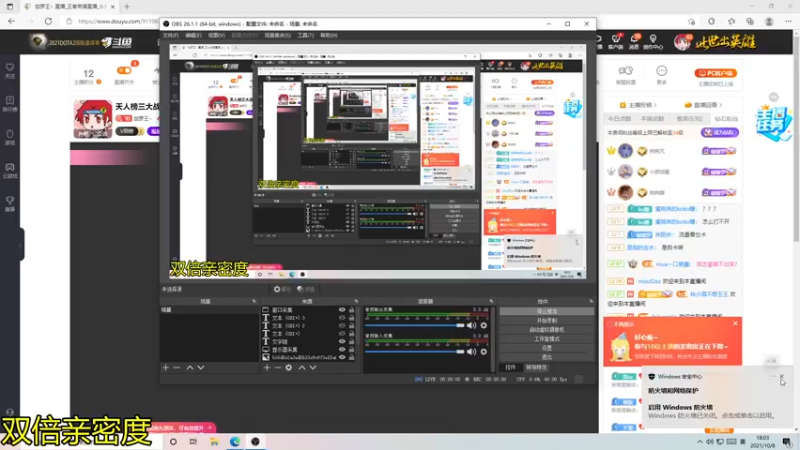The height and width of the screenshot is (450, 800).
Task: Click 停止推流 button in OBS controls
Action: tap(546, 311)
